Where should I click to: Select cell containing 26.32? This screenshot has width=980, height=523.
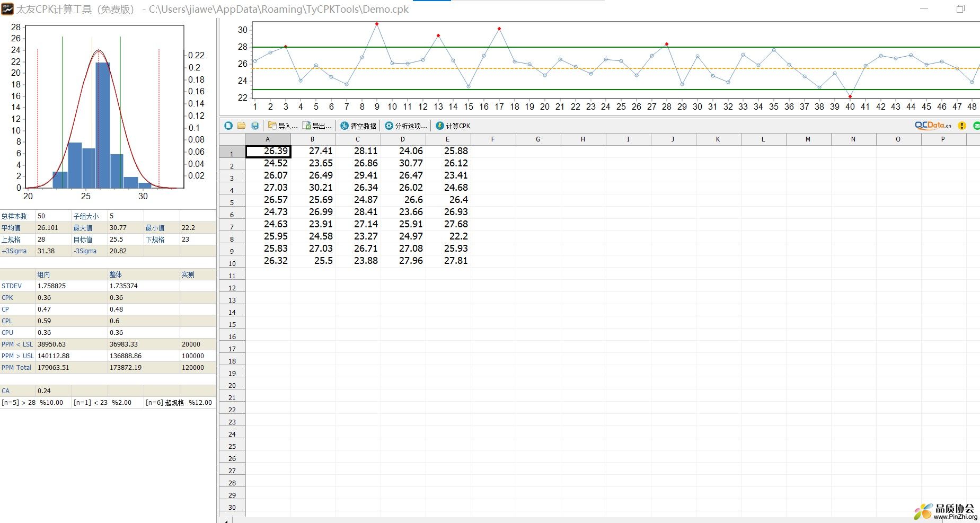click(x=268, y=261)
